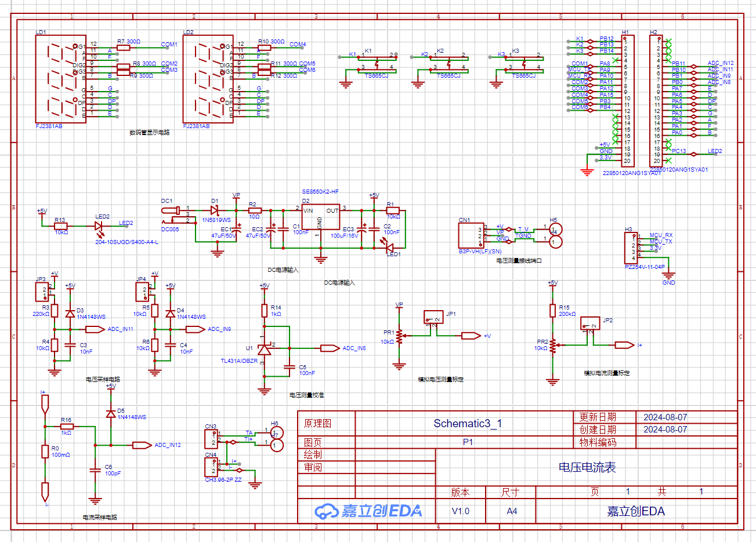The image size is (756, 542).
Task: Select push-button switch K2
Action: click(x=449, y=63)
